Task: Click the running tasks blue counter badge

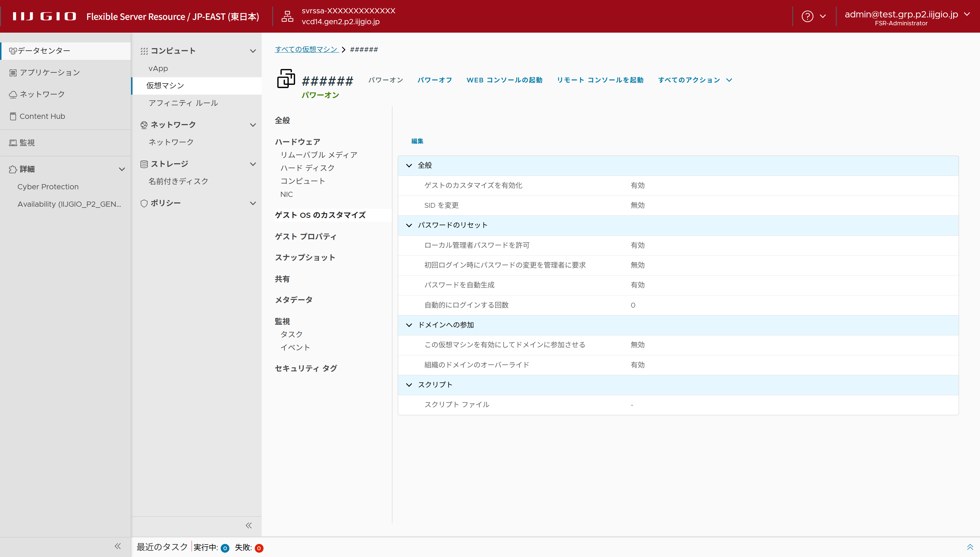Action: click(x=225, y=548)
